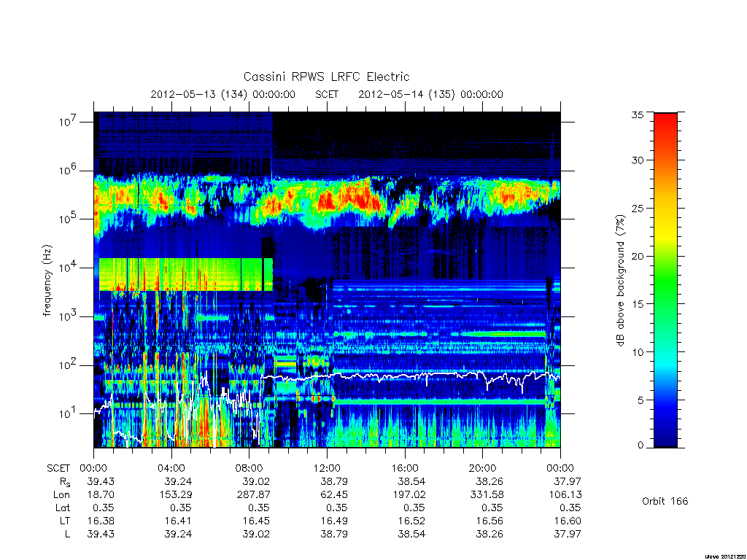Click the 'Cassini RPWS LRFC Electric' title

click(x=326, y=77)
